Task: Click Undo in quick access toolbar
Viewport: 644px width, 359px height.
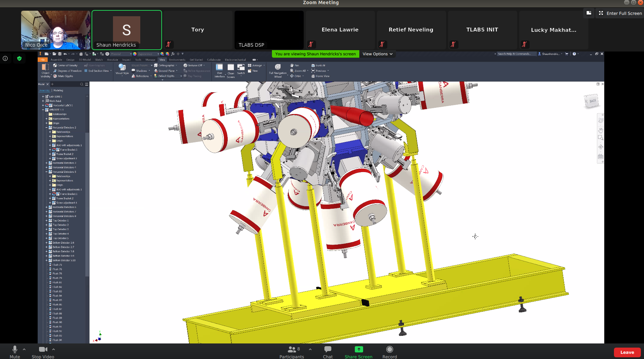Action: pos(65,54)
